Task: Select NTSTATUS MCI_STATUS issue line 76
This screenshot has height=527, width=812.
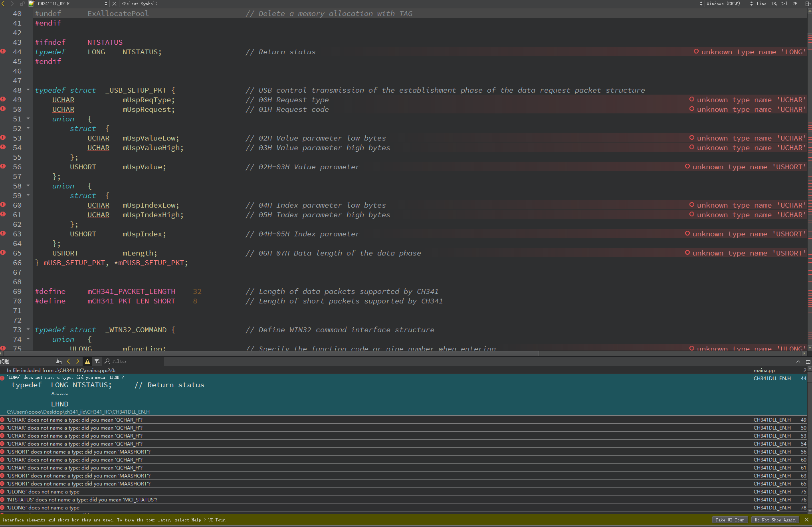Action: click(403, 499)
